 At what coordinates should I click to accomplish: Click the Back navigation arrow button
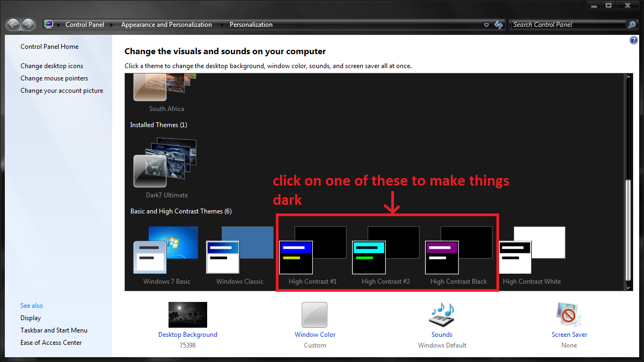click(x=13, y=25)
